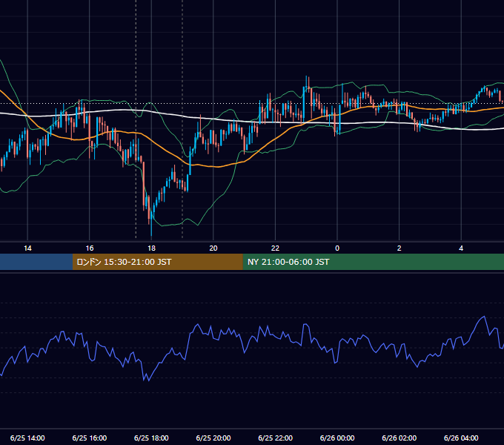Click the 20 hour axis label

(x=213, y=248)
